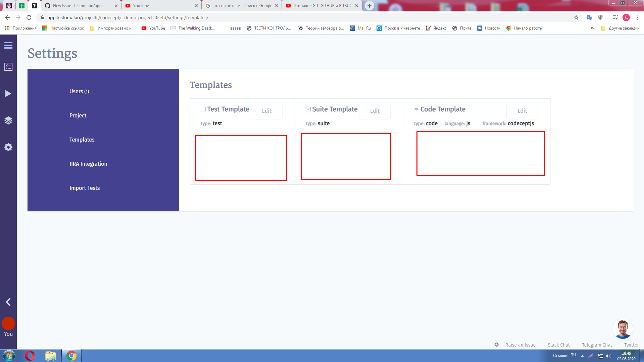
Task: Open the layers stack sidebar icon
Action: [8, 120]
